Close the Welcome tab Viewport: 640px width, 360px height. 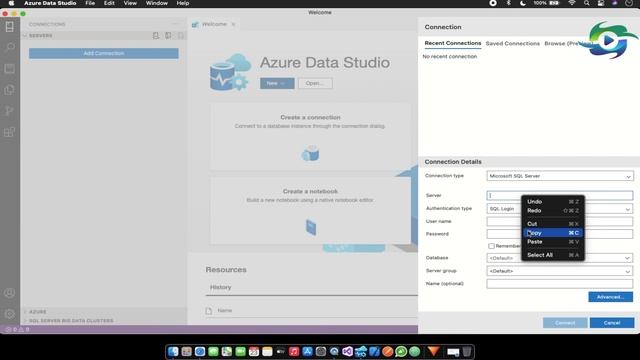pos(233,24)
